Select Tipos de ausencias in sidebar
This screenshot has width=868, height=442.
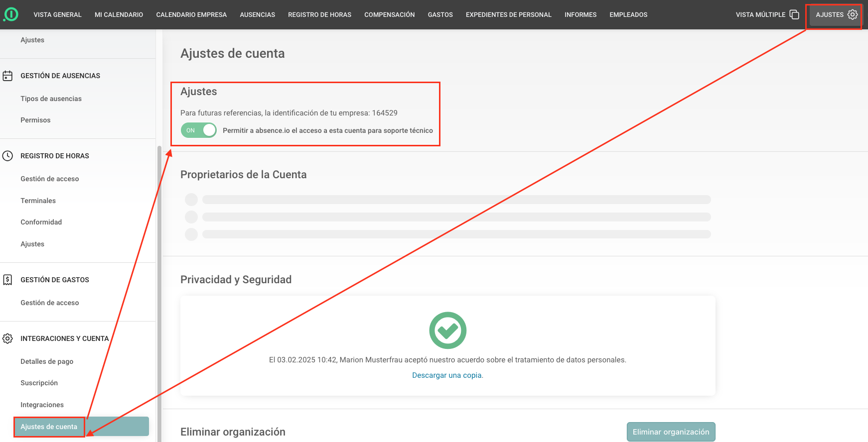pos(51,99)
